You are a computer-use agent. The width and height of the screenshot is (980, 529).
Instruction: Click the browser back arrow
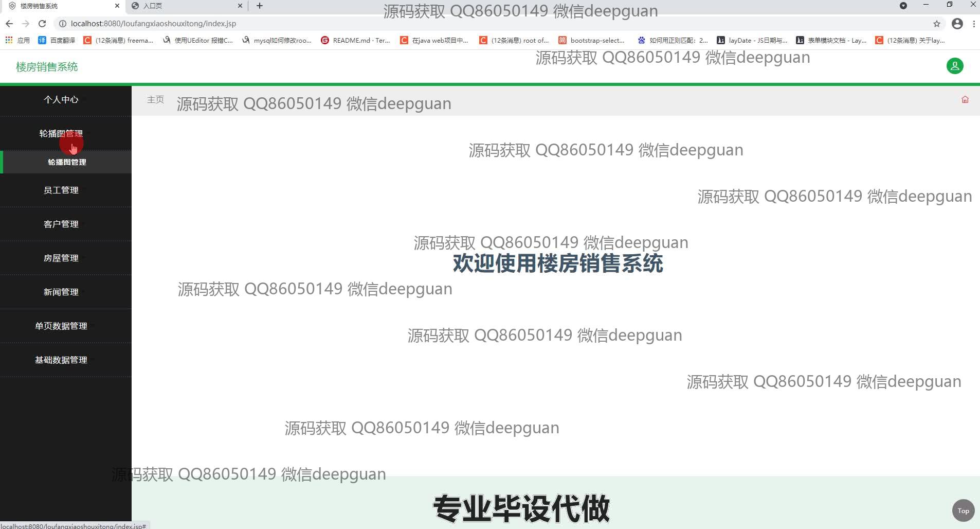click(x=9, y=24)
